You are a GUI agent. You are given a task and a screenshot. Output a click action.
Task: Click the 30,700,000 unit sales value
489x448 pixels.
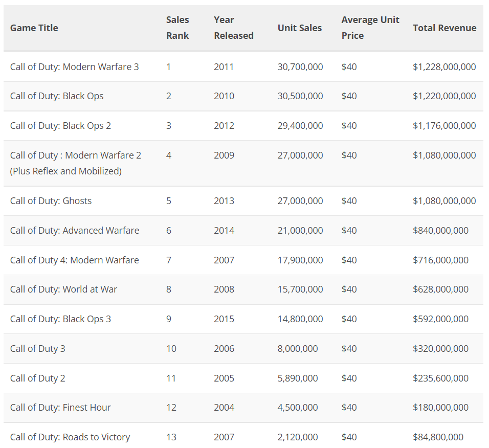(300, 67)
